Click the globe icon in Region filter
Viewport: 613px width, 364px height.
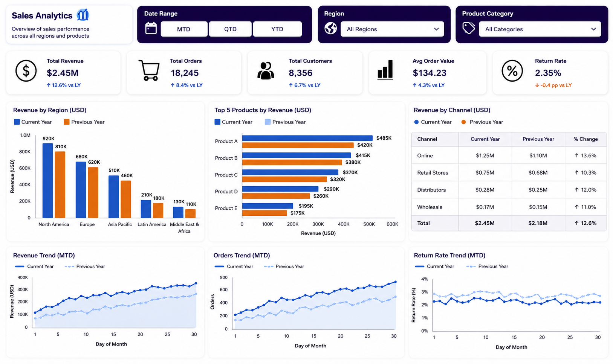(x=331, y=28)
